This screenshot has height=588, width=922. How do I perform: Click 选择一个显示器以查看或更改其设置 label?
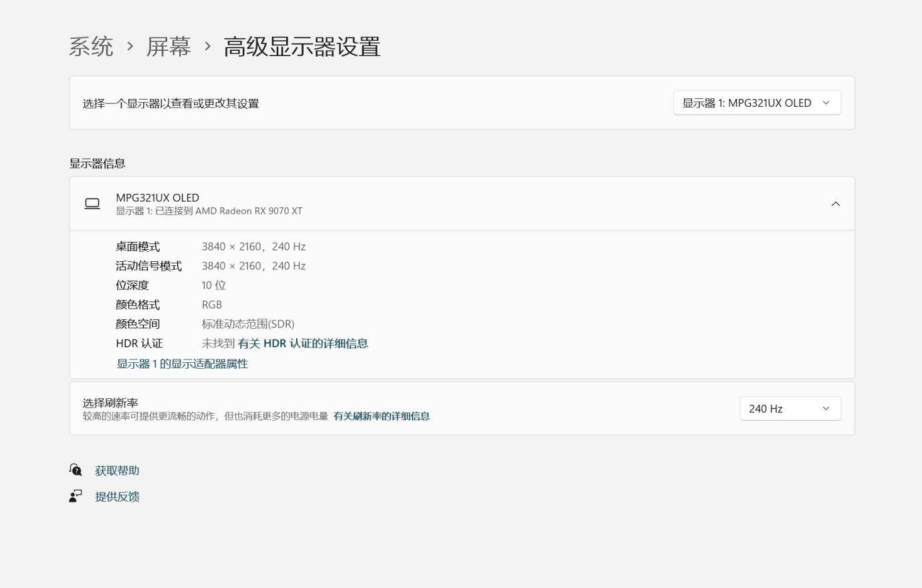(x=170, y=104)
